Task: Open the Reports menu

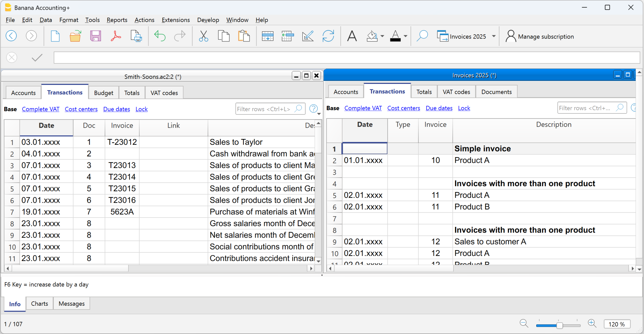Action: (x=117, y=20)
